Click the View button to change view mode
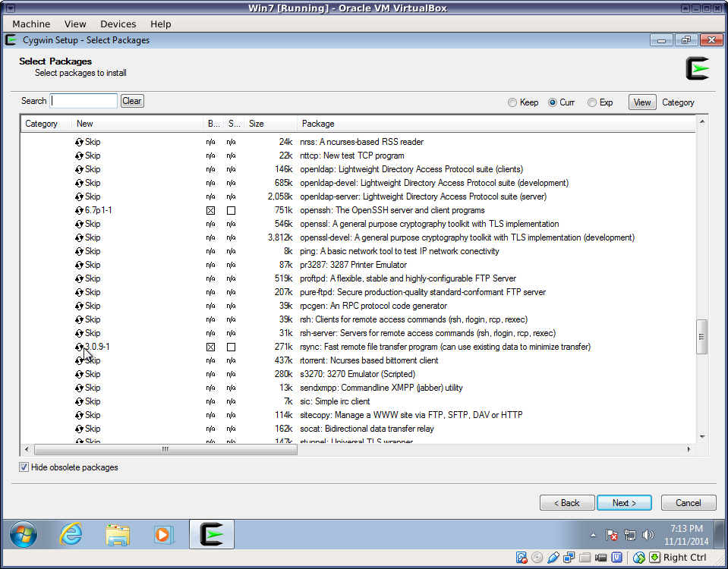The image size is (728, 569). click(x=642, y=102)
